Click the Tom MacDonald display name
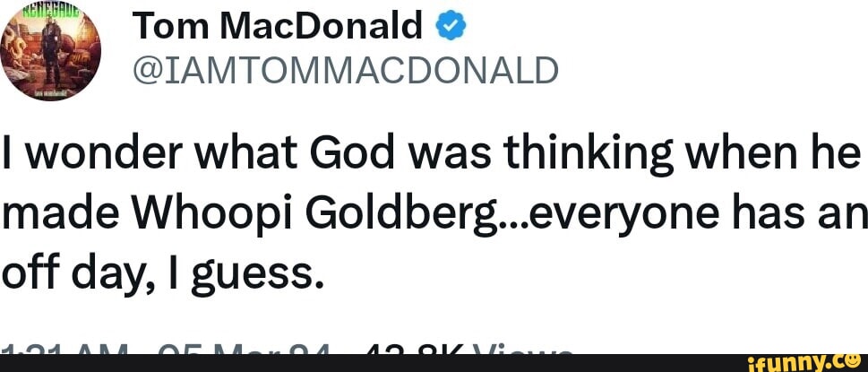This screenshot has height=372, width=868. coord(278,30)
